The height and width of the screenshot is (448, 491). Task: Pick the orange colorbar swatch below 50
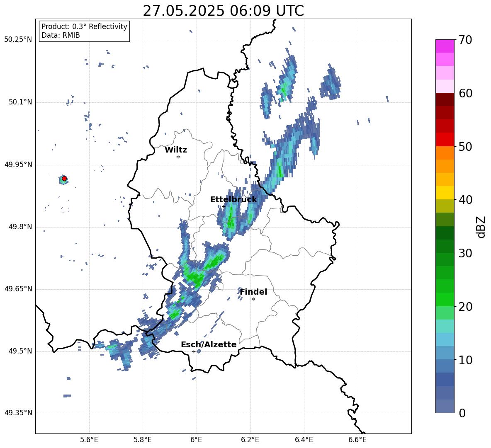(445, 153)
